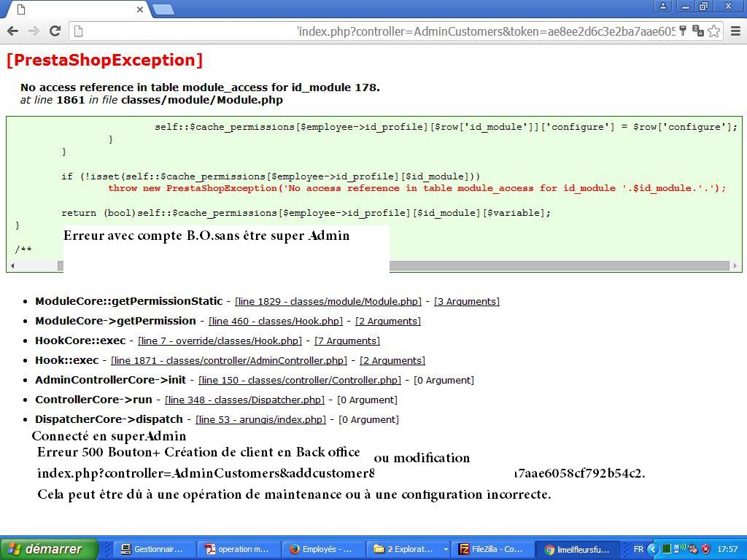Open line 150 classes/controller/Controller.php link
Image resolution: width=747 pixels, height=560 pixels.
pos(300,381)
